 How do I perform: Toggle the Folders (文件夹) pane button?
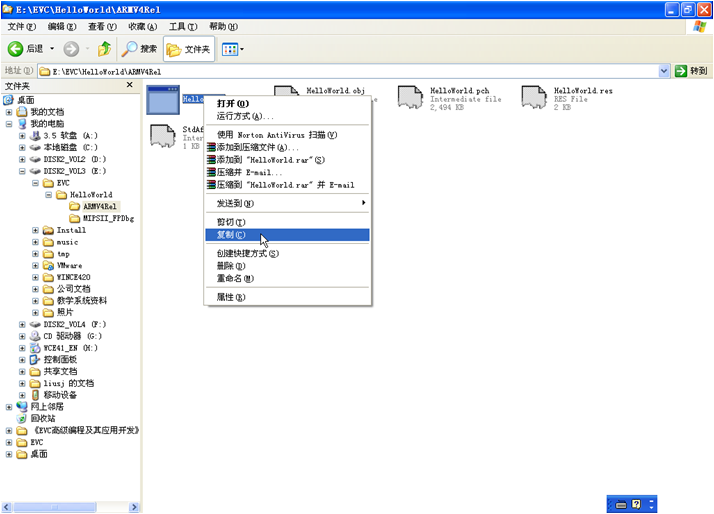tap(188, 49)
